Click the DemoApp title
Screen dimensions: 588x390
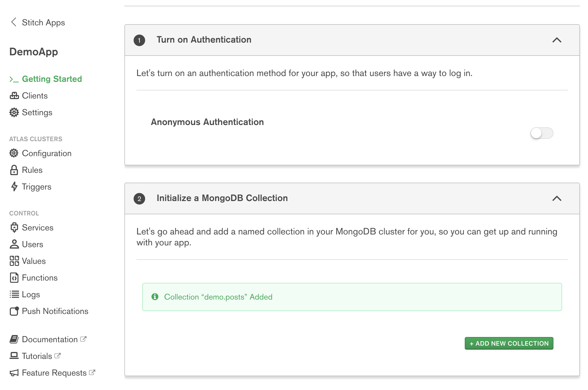point(34,52)
